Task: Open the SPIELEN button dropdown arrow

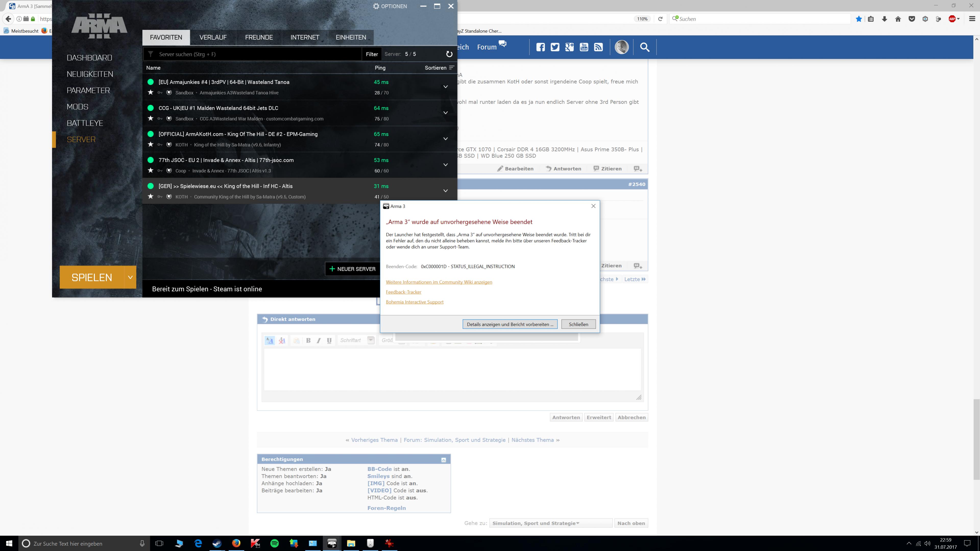Action: coord(130,277)
